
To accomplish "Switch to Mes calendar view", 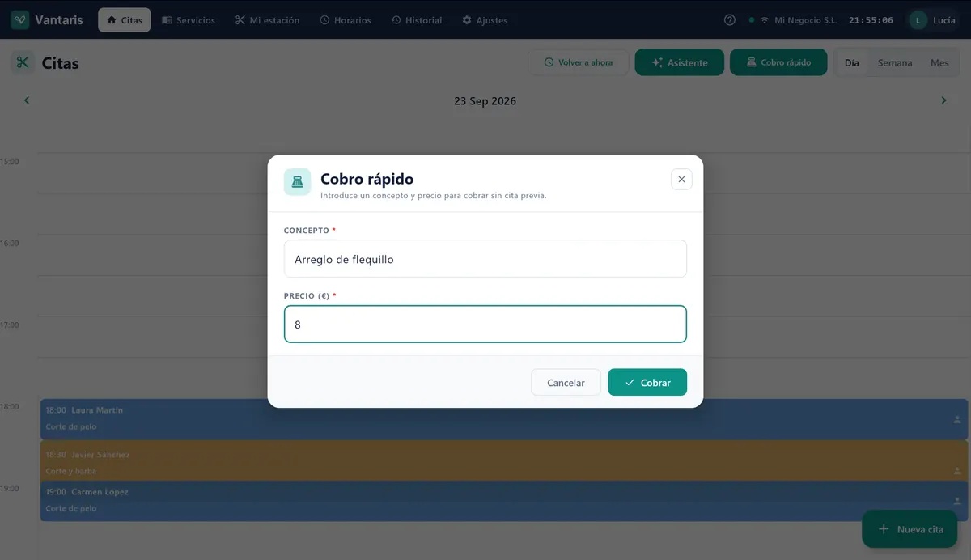I will (939, 62).
